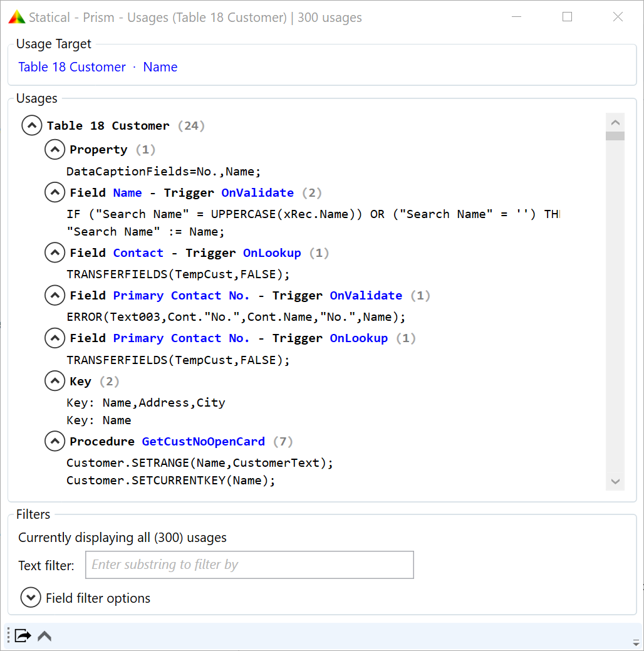Collapse Procedure GetCustNoOpenCard group
Viewport: 644px width, 651px height.
pos(55,441)
